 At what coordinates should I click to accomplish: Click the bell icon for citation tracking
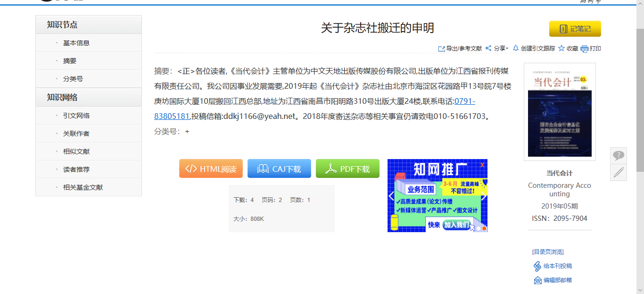pos(516,48)
